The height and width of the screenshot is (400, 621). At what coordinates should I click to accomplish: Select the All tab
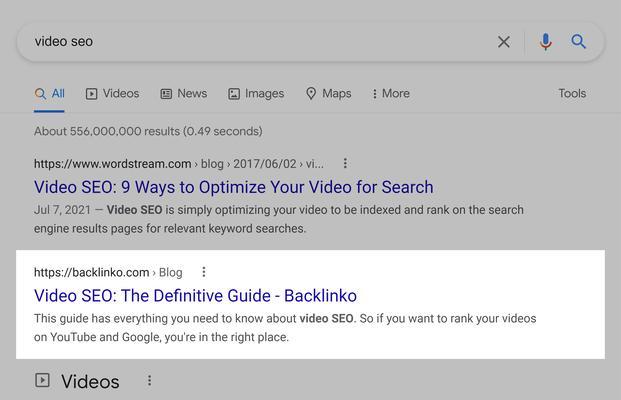click(x=50, y=94)
